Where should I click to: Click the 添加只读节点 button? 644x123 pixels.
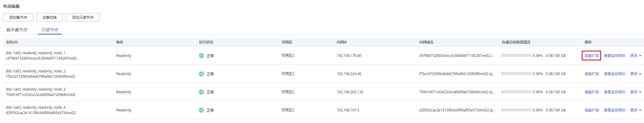[x=83, y=18]
